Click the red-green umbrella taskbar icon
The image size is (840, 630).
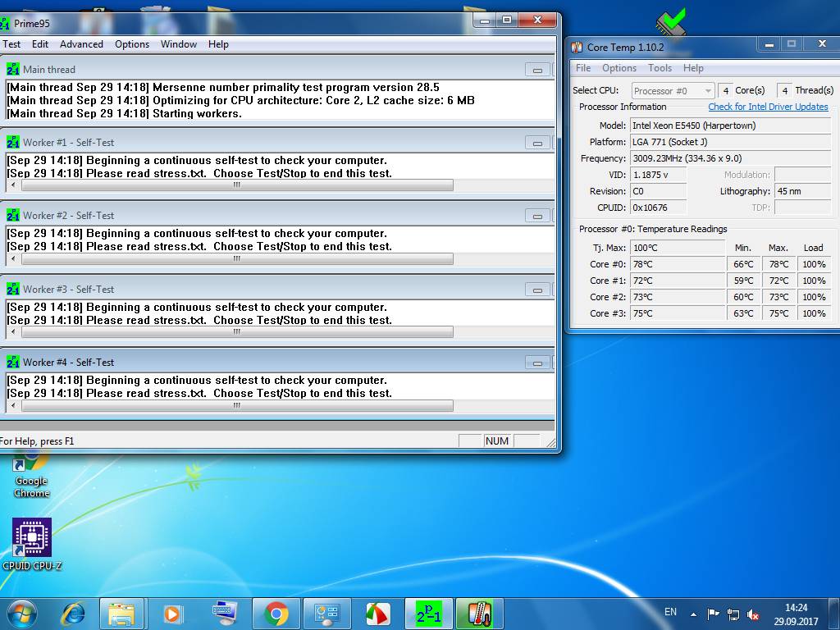377,614
